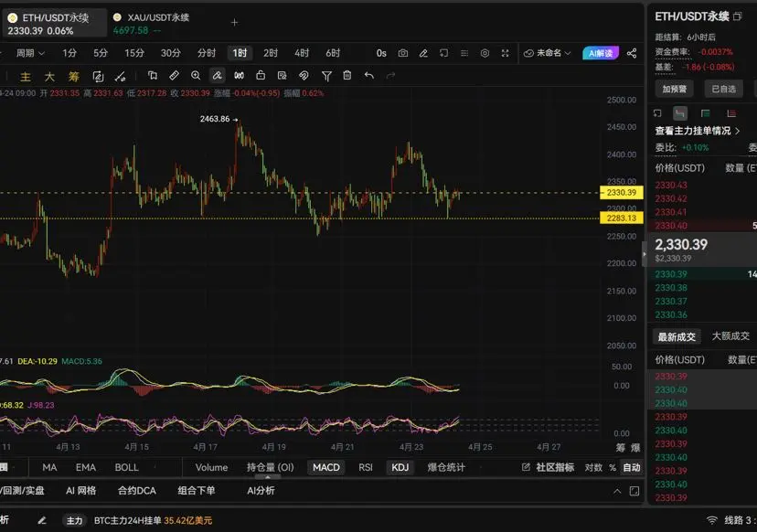Image resolution: width=757 pixels, height=532 pixels.
Task: Click the copy icon beside ETH/USDT永续 title
Action: point(737,16)
